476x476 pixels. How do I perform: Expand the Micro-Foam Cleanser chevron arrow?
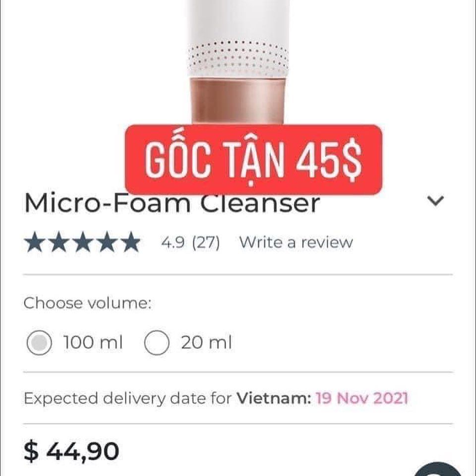tap(435, 201)
